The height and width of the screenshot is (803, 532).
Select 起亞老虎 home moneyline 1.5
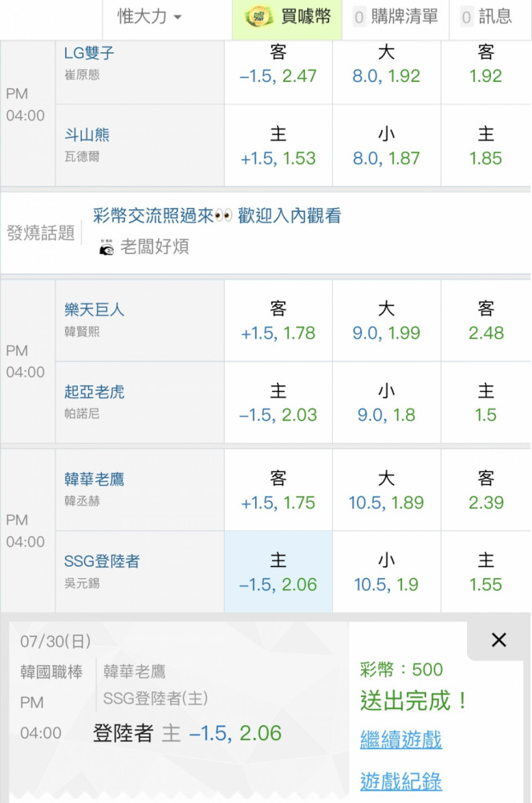[x=486, y=402]
